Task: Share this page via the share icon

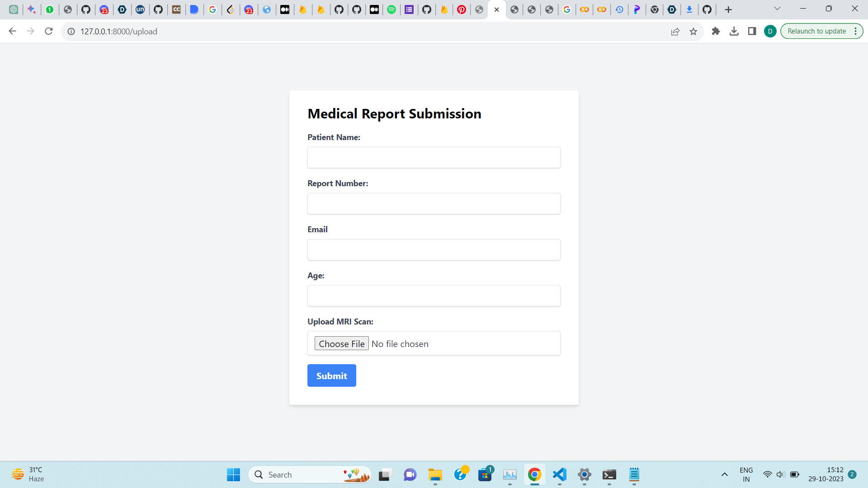Action: pyautogui.click(x=675, y=31)
